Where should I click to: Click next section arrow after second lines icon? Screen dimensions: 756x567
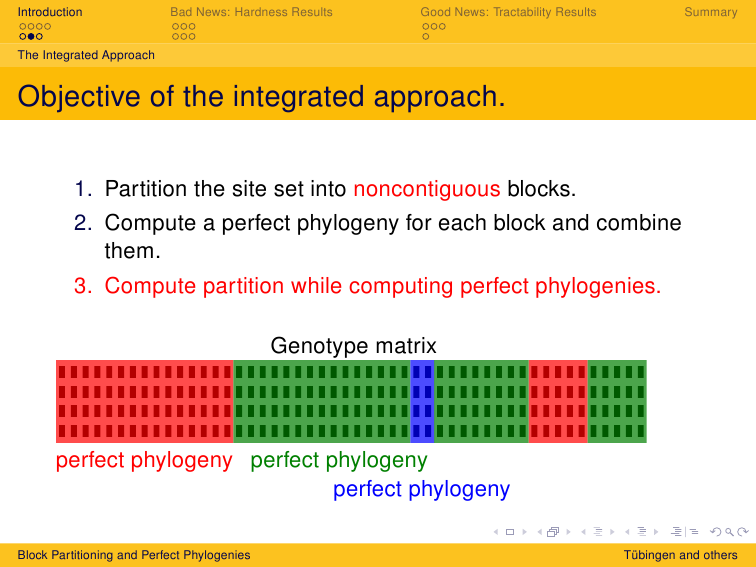coord(656,532)
